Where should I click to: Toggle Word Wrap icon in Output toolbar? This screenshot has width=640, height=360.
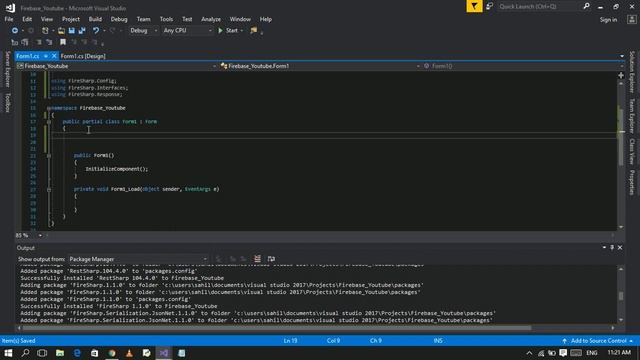coord(271,259)
